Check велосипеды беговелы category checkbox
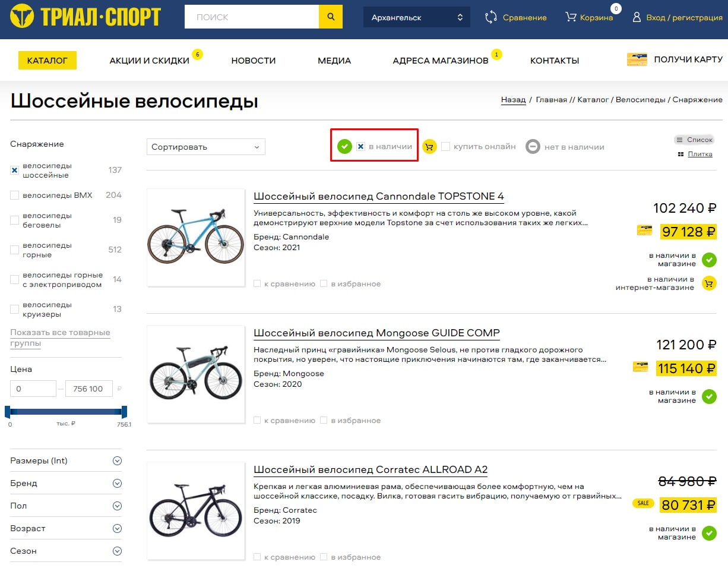Image resolution: width=728 pixels, height=568 pixels. tap(15, 220)
